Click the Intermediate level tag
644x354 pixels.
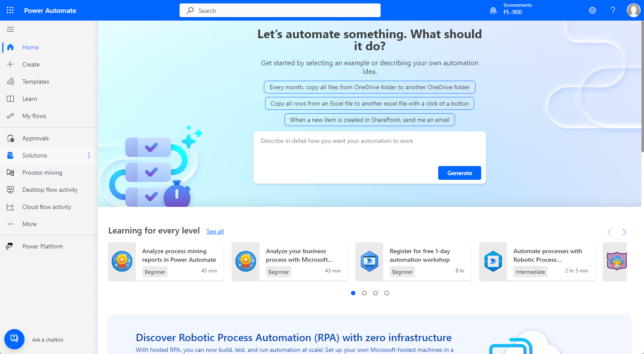(x=531, y=272)
